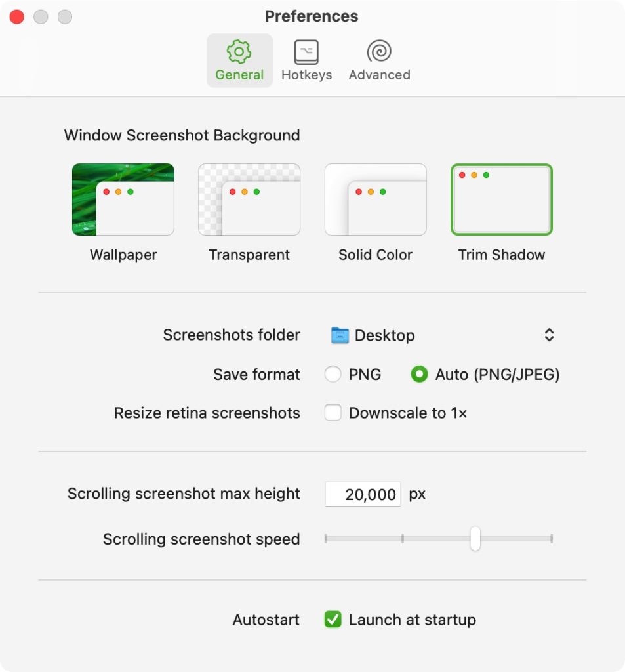Open the Advanced spiral icon
This screenshot has height=672, width=625.
pos(379,51)
